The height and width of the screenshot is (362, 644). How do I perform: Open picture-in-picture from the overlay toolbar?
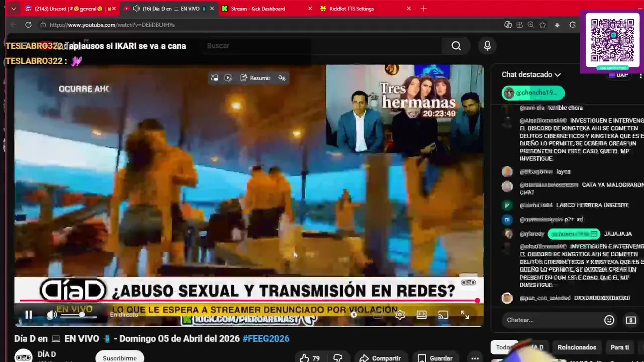coord(214,78)
